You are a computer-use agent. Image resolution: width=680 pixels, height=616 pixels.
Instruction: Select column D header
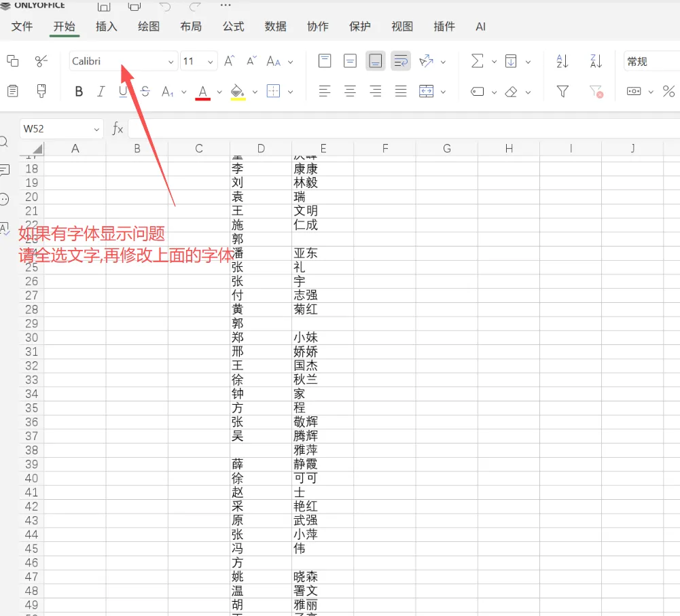click(x=261, y=148)
